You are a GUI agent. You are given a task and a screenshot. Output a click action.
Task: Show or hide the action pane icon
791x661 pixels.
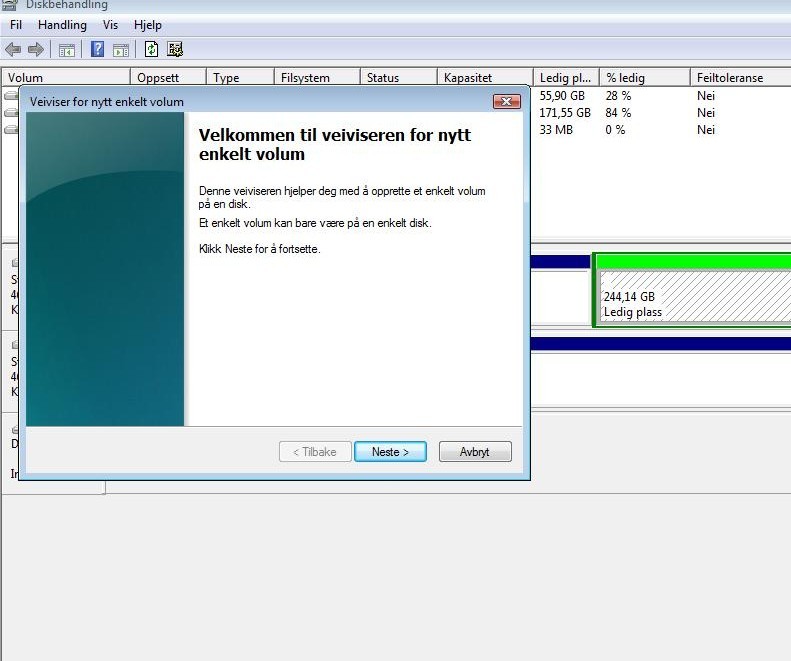[x=121, y=50]
